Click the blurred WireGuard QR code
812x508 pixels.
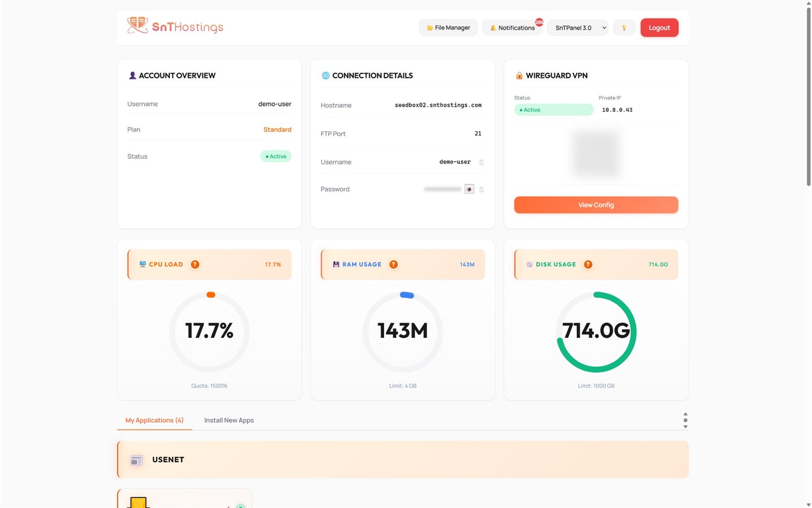pyautogui.click(x=596, y=153)
